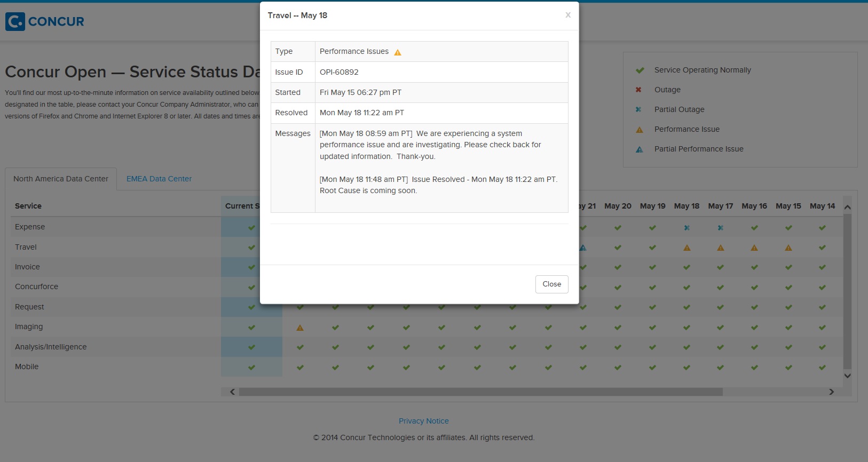Screen dimensions: 868x462
Task: Open Travel May 16 performance issue icon
Action: (754, 248)
